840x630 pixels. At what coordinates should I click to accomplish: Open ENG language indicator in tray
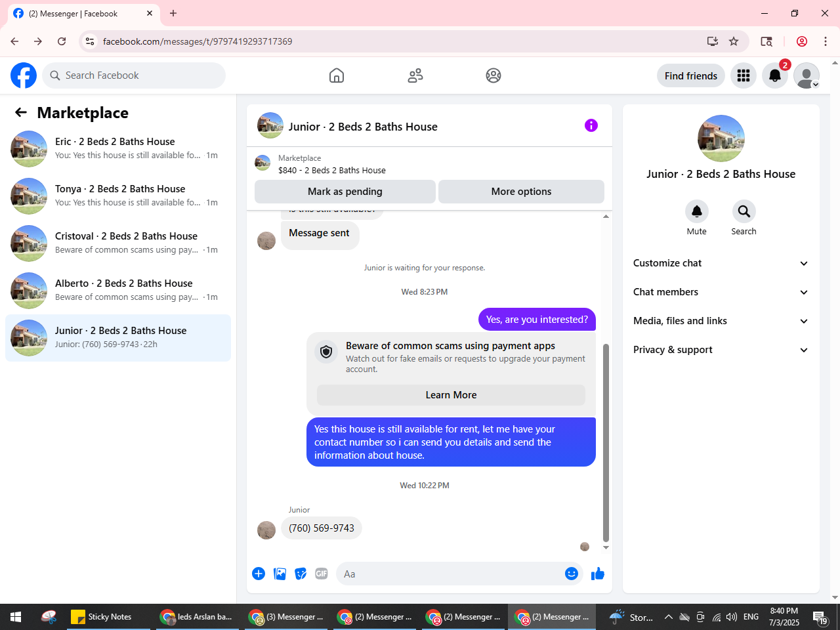[751, 617]
